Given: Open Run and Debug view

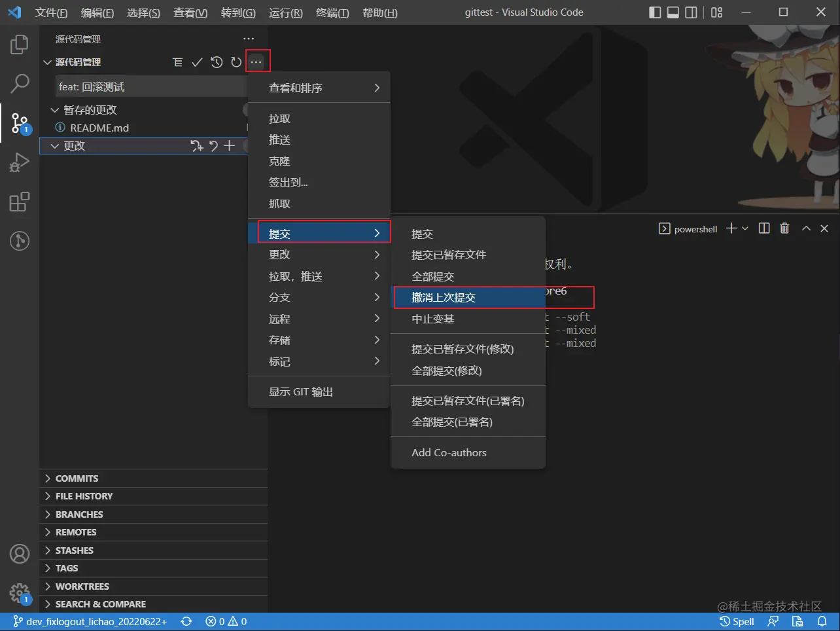Looking at the screenshot, I should (x=20, y=162).
